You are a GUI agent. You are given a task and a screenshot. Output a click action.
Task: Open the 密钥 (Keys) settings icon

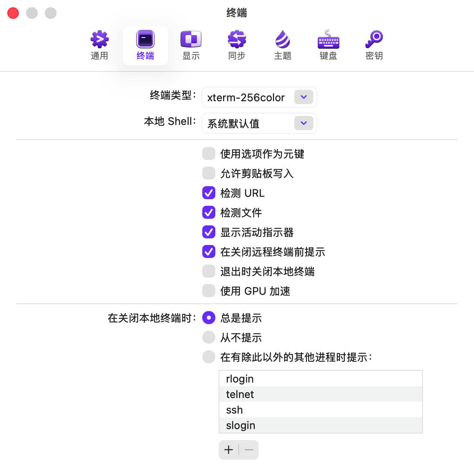[x=374, y=40]
